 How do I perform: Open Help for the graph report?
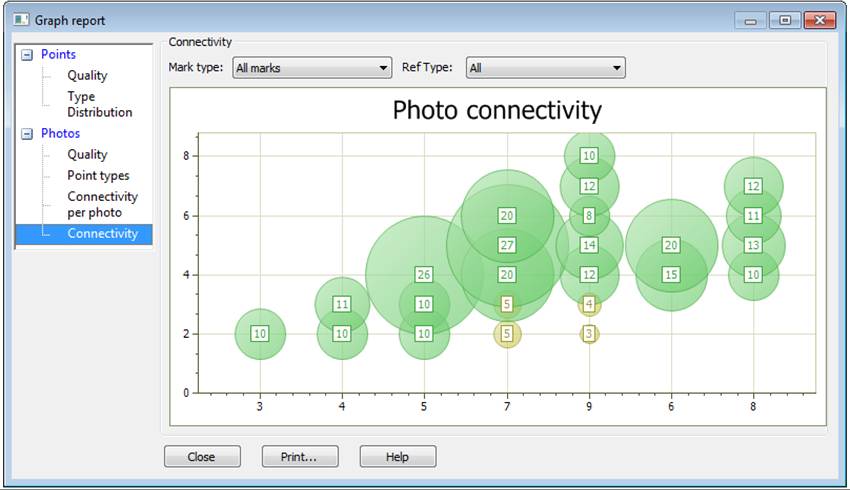tap(397, 457)
